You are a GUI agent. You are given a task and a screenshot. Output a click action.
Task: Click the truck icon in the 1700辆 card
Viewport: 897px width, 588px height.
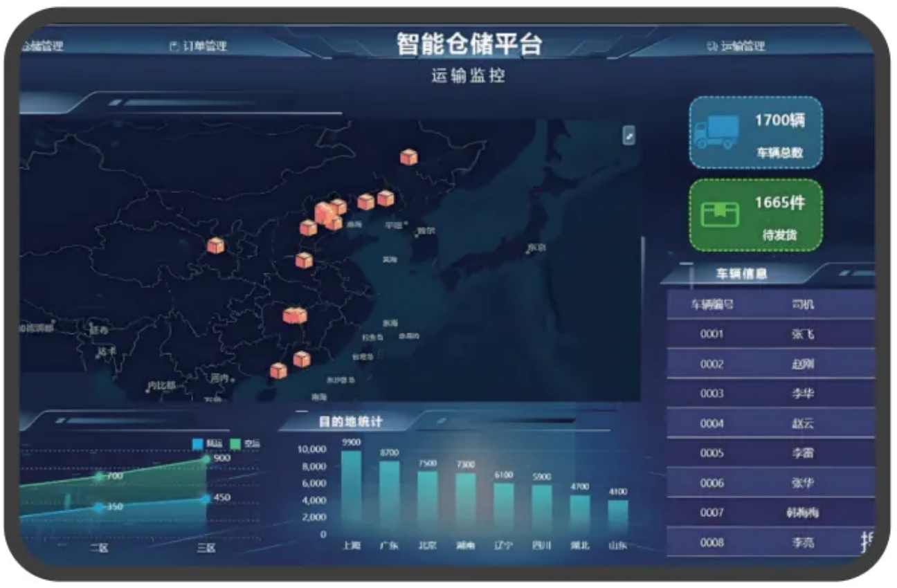(x=716, y=132)
